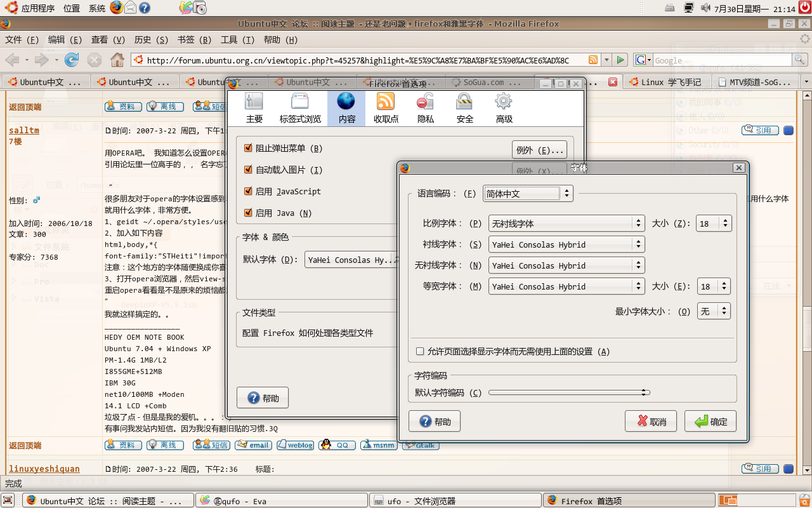Toggle 阻止弹出菜单 checkbox
Screen dimensions: 812x508
(x=248, y=148)
